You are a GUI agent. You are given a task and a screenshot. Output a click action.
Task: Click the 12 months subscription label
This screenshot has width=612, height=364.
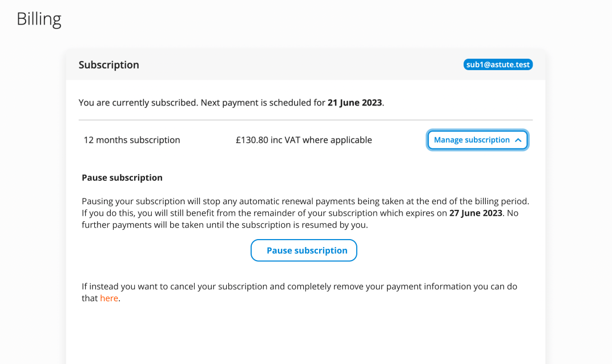pos(132,140)
